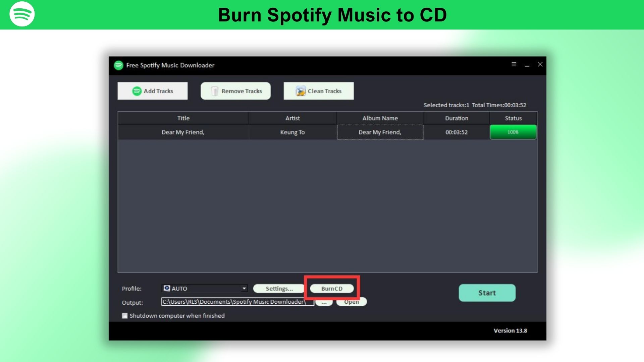
Task: Select the Dear My Friend track row
Action: pyautogui.click(x=183, y=132)
